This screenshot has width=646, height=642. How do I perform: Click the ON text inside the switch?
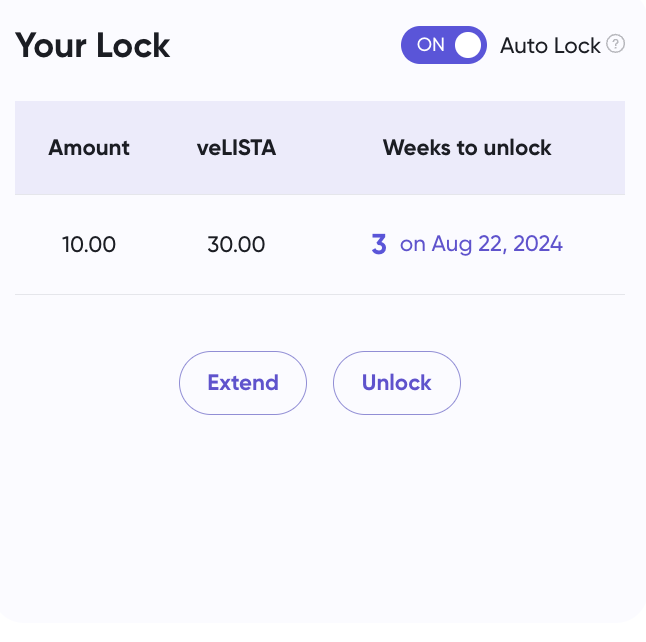[x=430, y=45]
